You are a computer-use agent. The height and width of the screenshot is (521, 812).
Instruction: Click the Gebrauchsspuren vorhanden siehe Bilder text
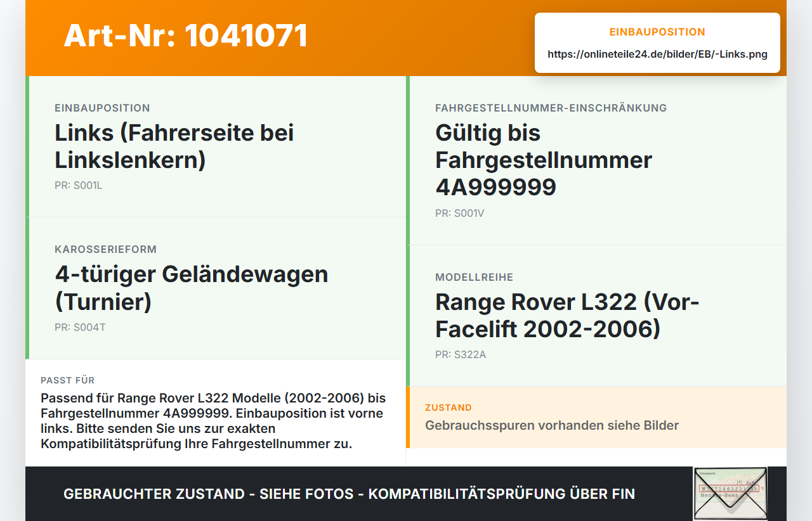pyautogui.click(x=552, y=425)
